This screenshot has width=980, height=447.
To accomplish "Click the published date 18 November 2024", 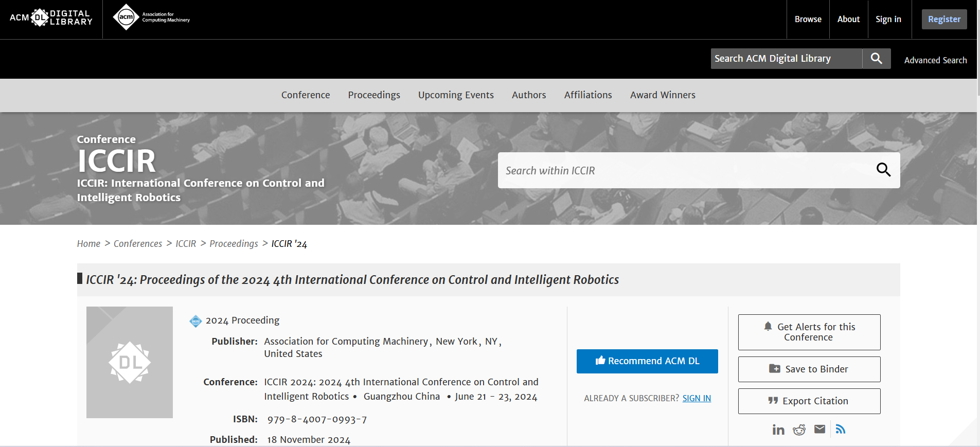I will tap(309, 440).
